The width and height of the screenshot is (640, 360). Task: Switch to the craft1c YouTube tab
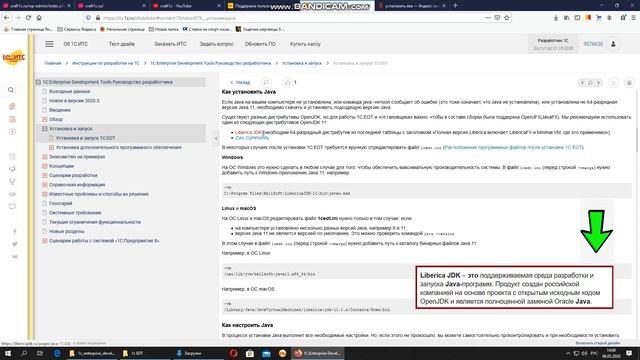185,6
